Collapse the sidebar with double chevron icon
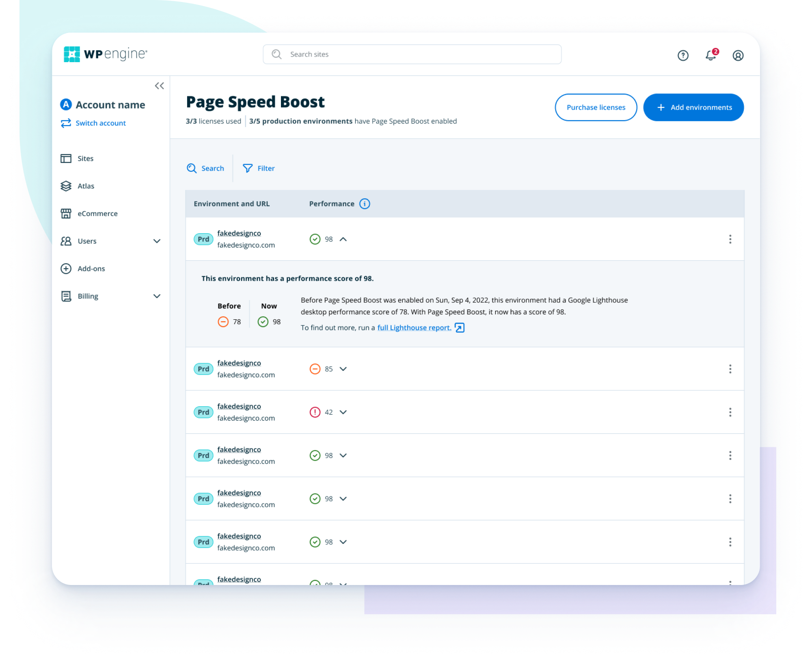The image size is (812, 663). [x=159, y=86]
